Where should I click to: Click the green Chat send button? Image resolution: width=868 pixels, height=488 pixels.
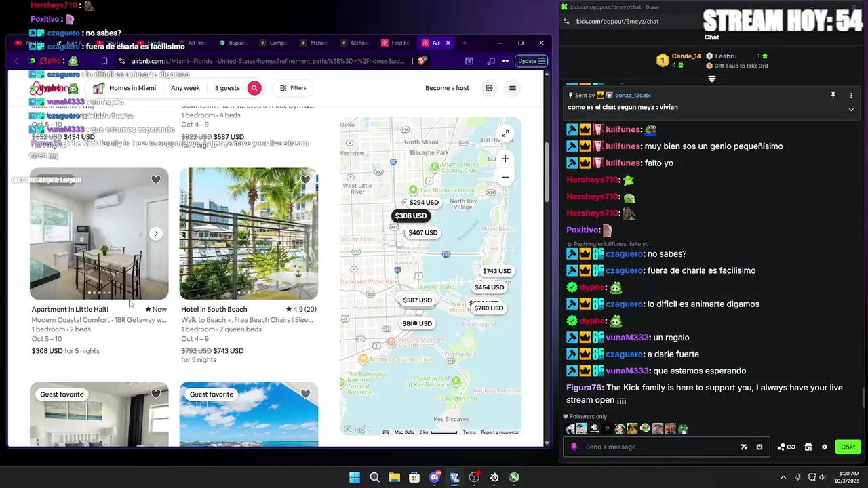coord(848,447)
